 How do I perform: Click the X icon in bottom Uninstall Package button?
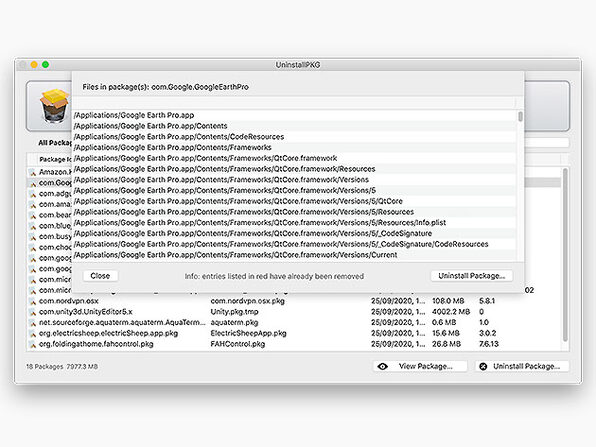coord(483,366)
